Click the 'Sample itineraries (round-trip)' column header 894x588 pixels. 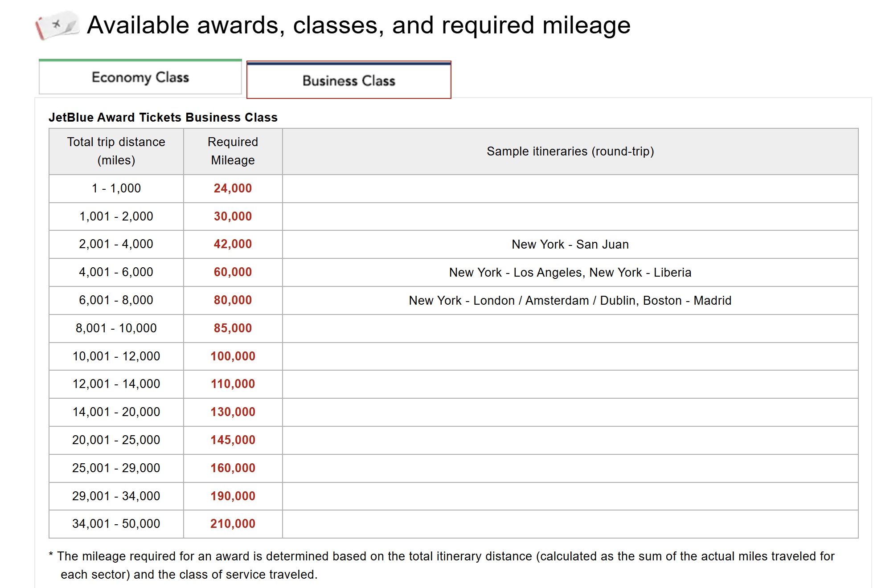(570, 151)
